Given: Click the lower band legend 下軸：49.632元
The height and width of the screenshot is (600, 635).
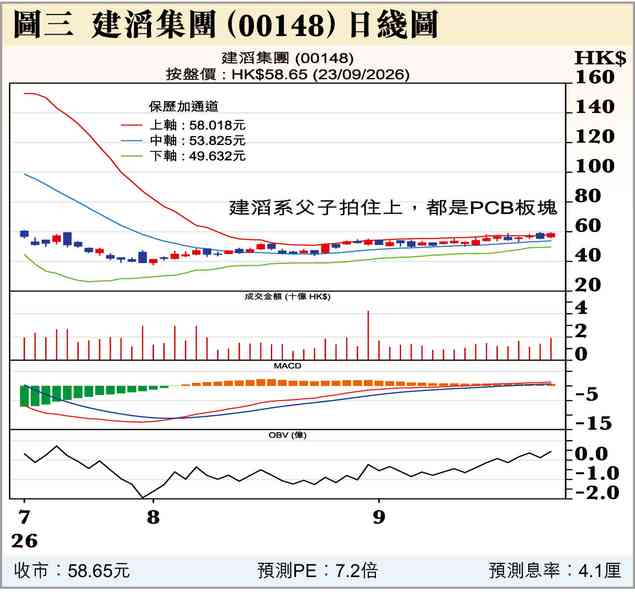Looking at the screenshot, I should click(x=198, y=156).
